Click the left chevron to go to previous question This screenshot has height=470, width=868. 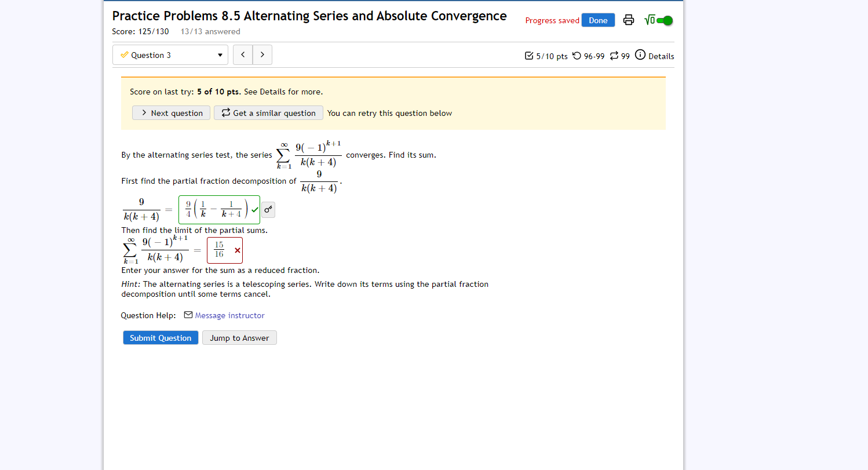coord(243,54)
